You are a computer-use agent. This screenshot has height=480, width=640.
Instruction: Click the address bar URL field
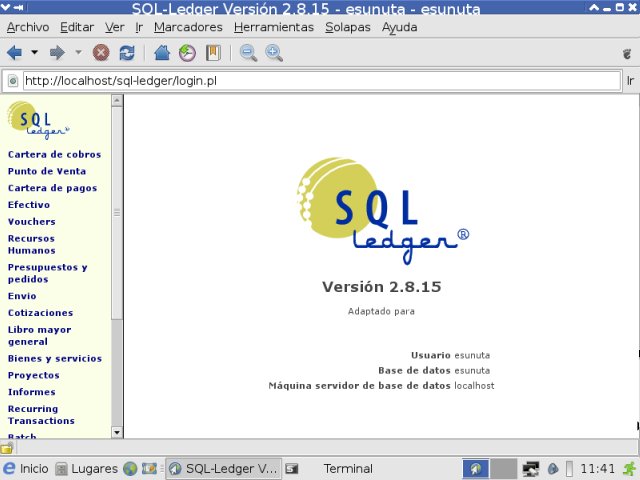322,81
